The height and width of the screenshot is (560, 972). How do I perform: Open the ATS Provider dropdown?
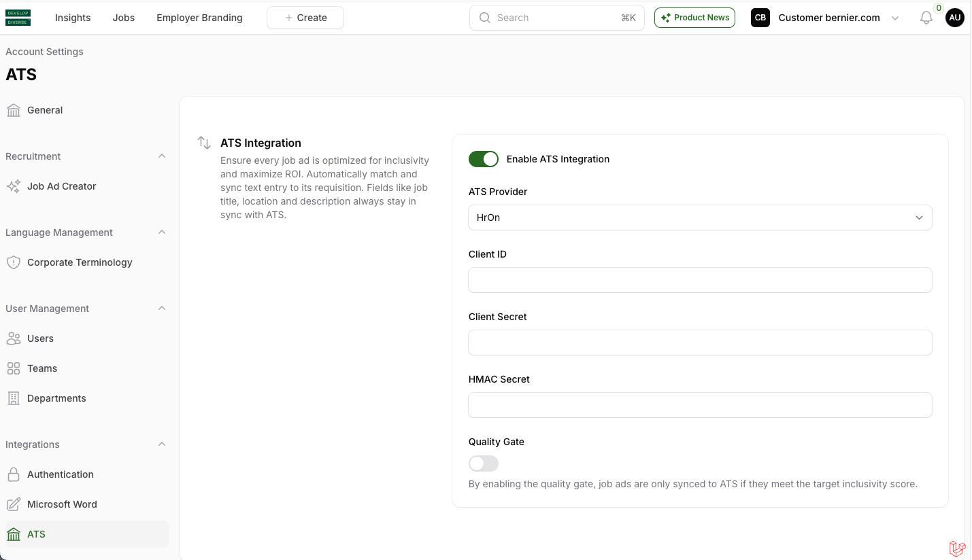699,217
